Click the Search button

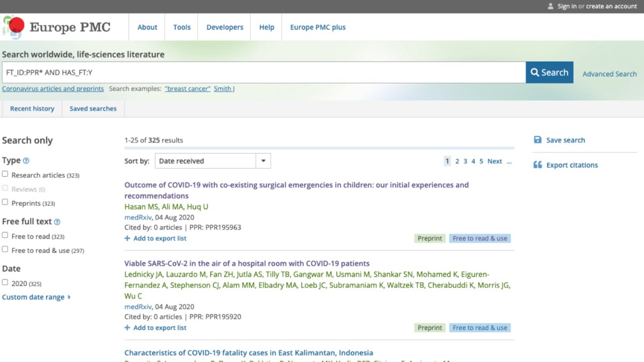point(550,72)
